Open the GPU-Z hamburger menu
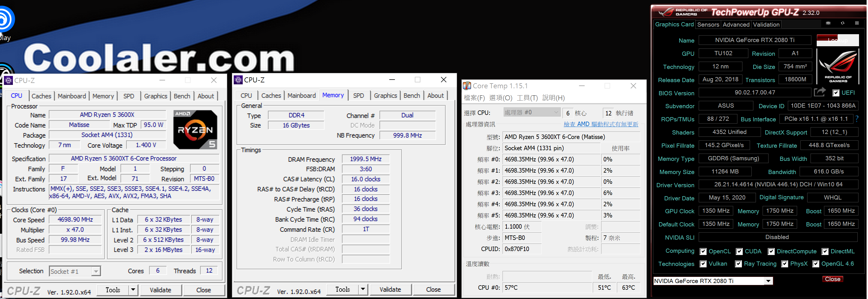Image resolution: width=868 pixels, height=299 pixels. tap(857, 23)
